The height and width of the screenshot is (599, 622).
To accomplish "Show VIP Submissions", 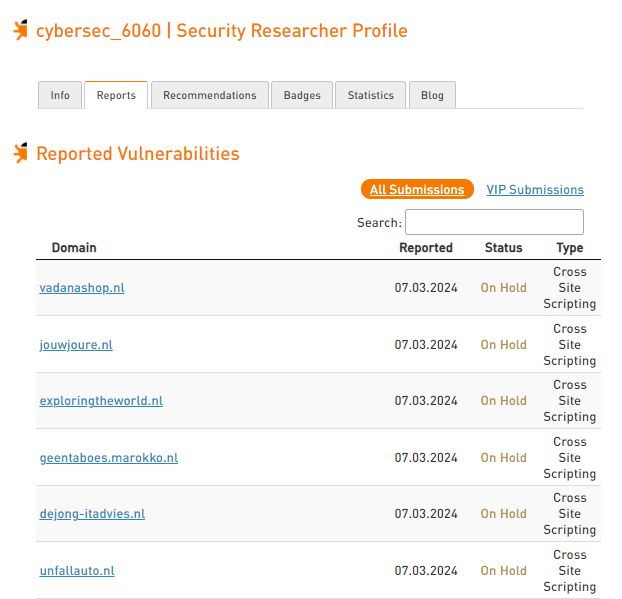I will (535, 190).
